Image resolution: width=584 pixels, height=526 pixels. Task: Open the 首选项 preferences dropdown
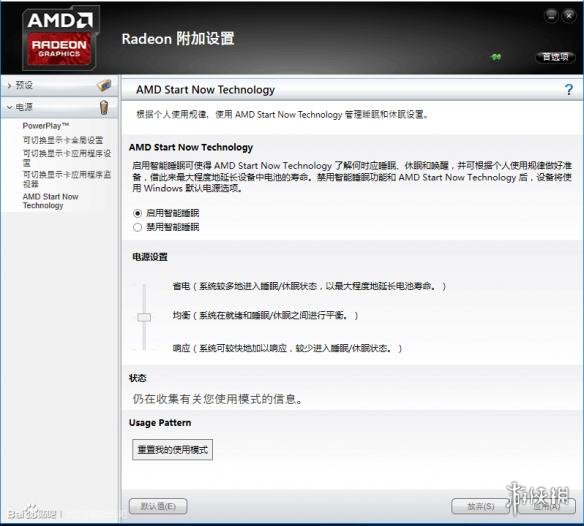click(555, 57)
